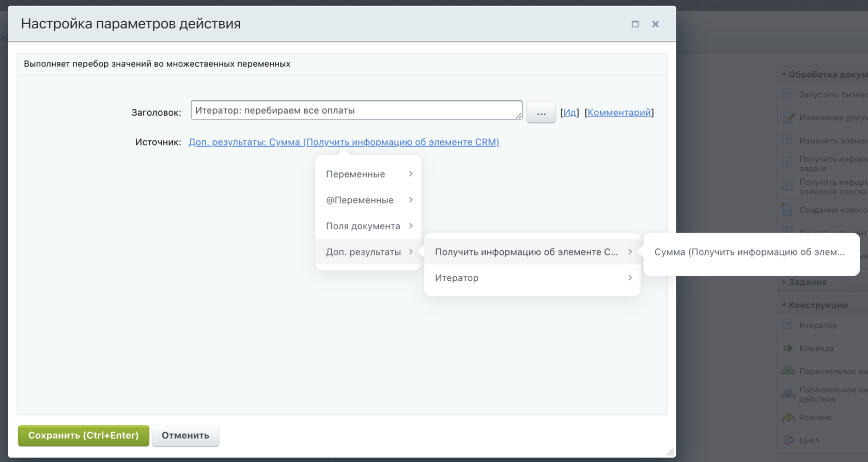Collapse the Document processing section
This screenshot has height=462, width=868.
click(x=784, y=74)
